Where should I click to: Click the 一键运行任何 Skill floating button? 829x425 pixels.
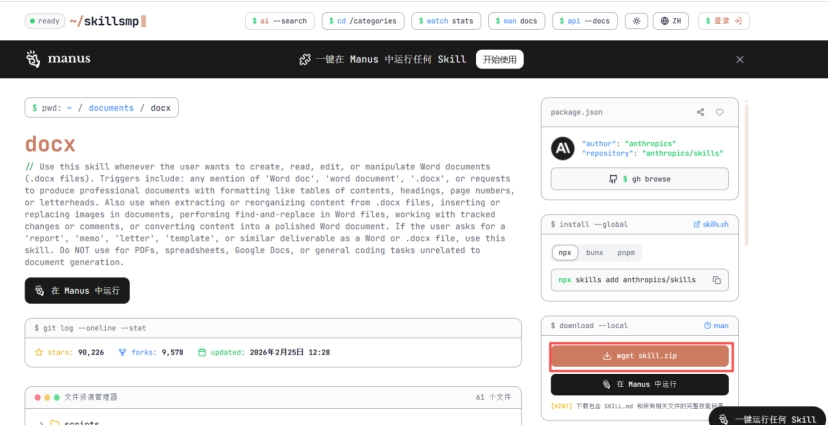pyautogui.click(x=768, y=418)
